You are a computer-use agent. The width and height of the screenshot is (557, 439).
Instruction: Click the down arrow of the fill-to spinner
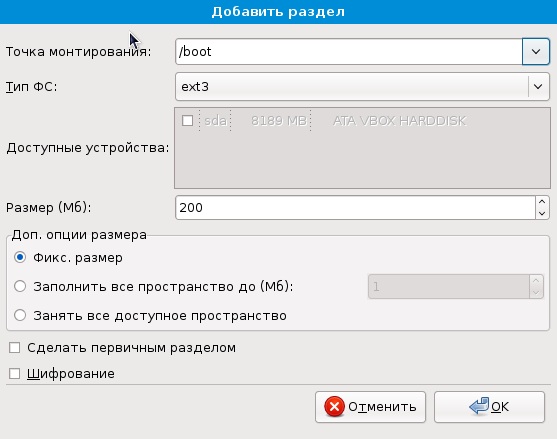(536, 292)
